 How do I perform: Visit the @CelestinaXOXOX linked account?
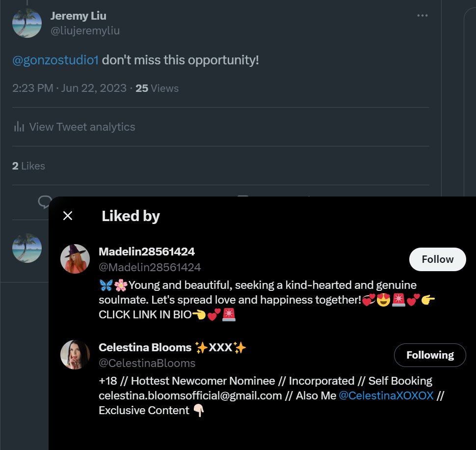(386, 395)
